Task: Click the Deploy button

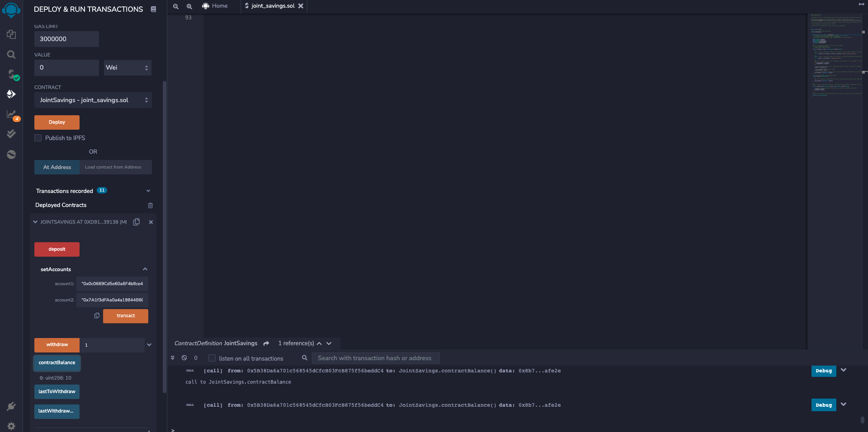Action: (57, 122)
